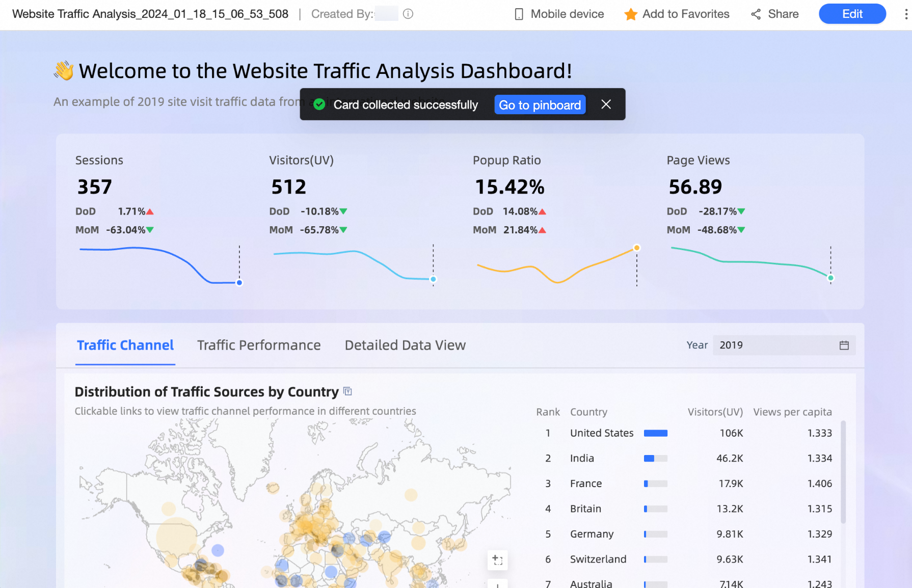
Task: Open the Year picker calendar icon
Action: [844, 345]
